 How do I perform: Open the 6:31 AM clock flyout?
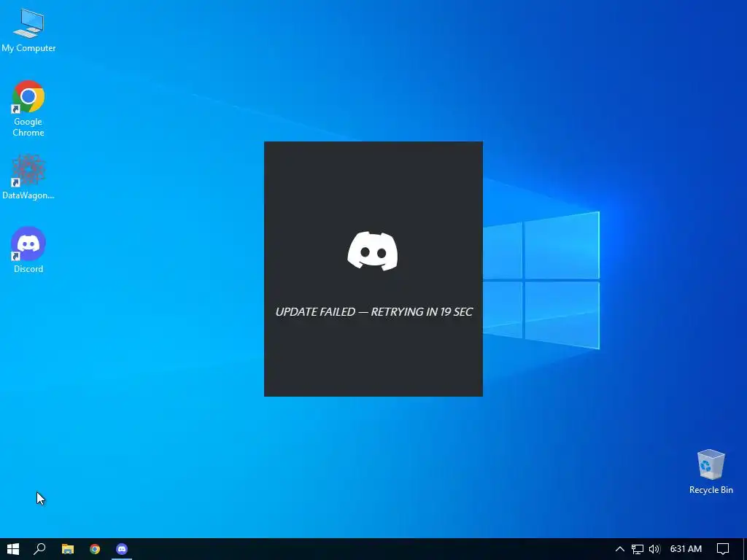tap(686, 549)
